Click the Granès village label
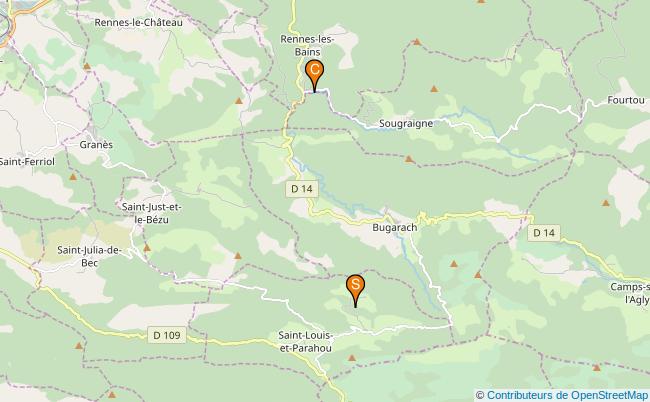 [96, 145]
